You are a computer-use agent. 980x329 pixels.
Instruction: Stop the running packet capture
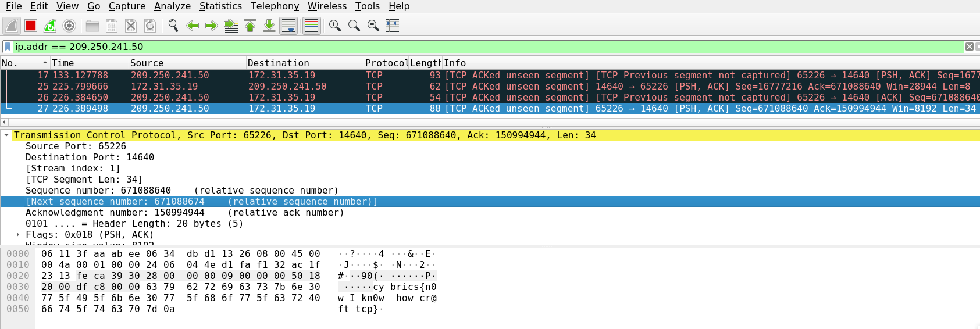(x=31, y=26)
